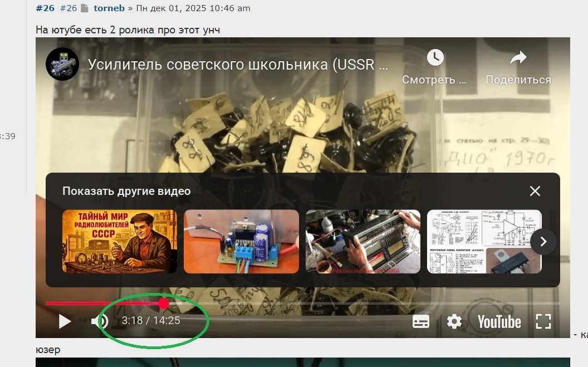Open the Поделиться share icon

click(x=518, y=58)
